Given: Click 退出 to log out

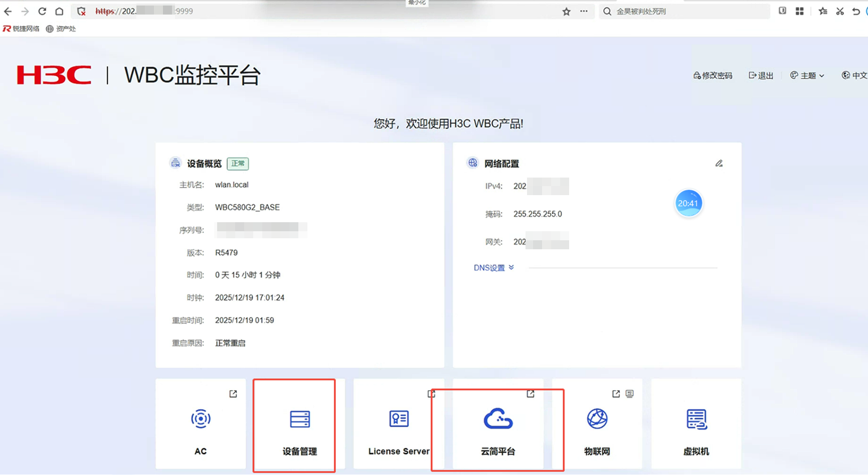Looking at the screenshot, I should coord(761,76).
